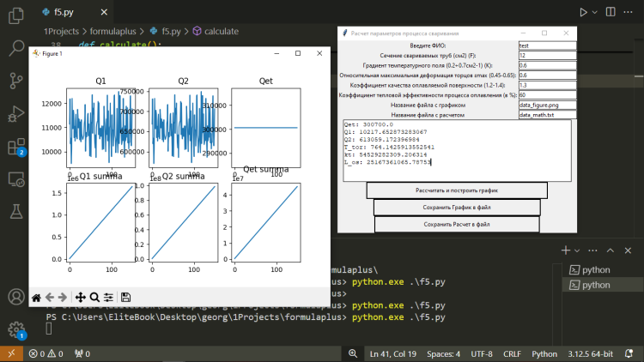Viewport: 644px width, 362px height.
Task: Open Configure subplots settings icon
Action: pyautogui.click(x=108, y=297)
